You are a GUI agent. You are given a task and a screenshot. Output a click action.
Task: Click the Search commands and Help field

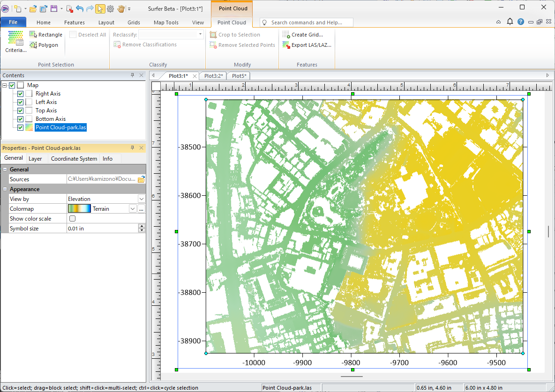(x=307, y=22)
